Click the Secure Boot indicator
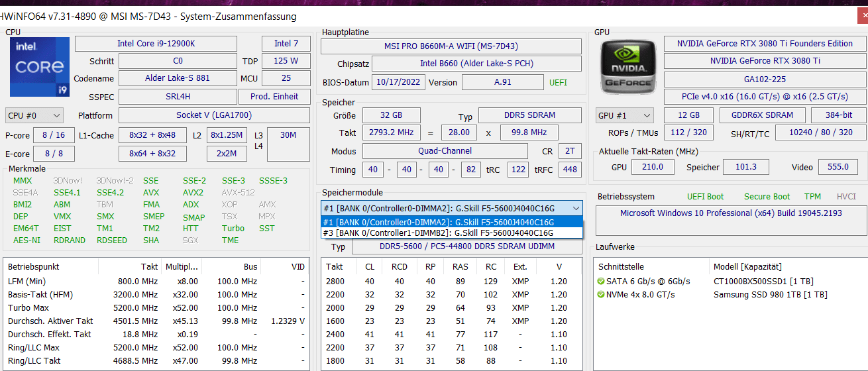Screen dimensions: 868x371 coord(767,197)
